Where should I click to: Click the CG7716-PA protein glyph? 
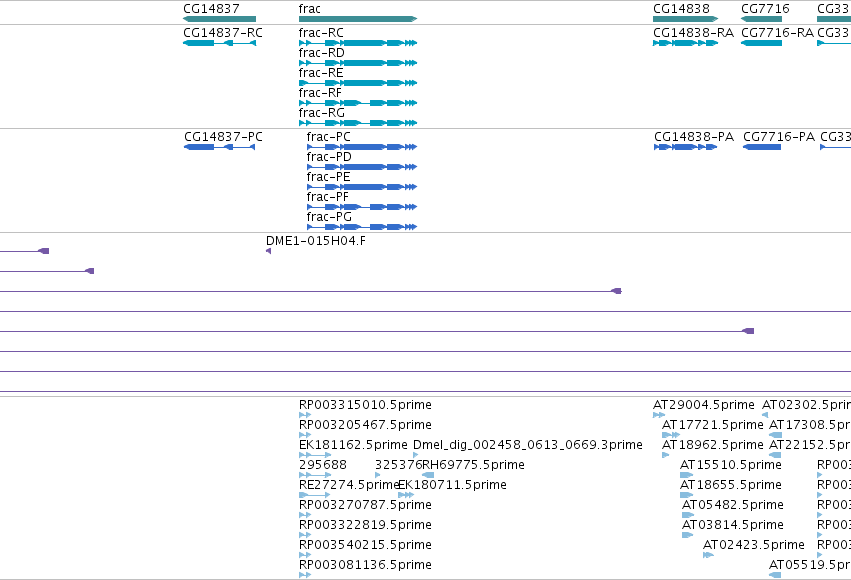762,147
